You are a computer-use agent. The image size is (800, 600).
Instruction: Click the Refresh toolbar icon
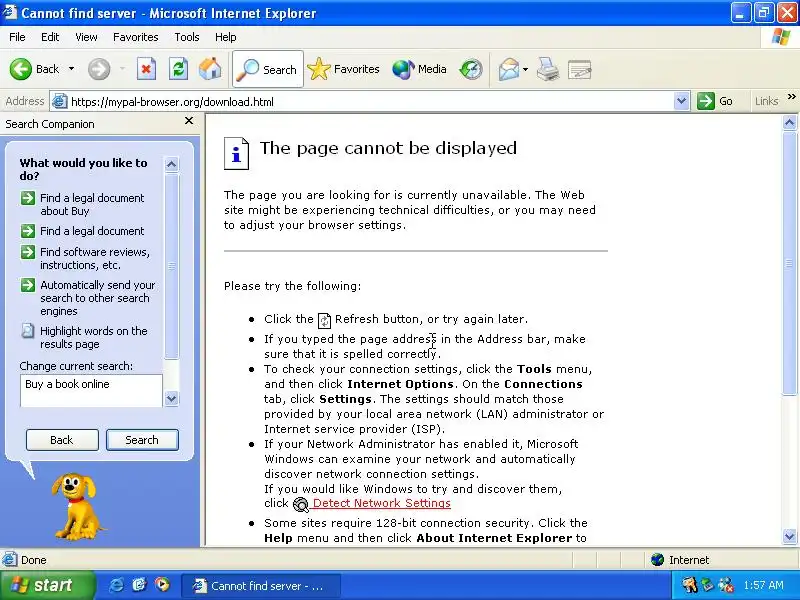(179, 69)
